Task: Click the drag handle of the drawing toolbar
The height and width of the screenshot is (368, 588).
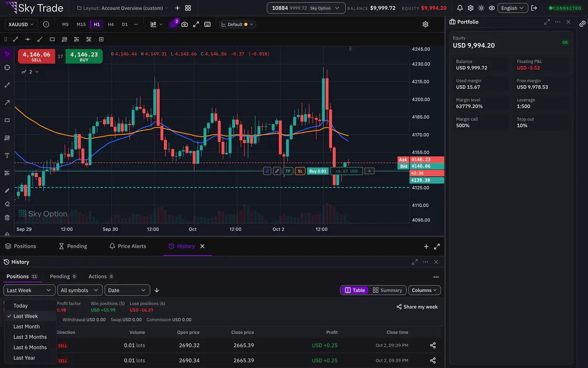Action: click(6, 40)
